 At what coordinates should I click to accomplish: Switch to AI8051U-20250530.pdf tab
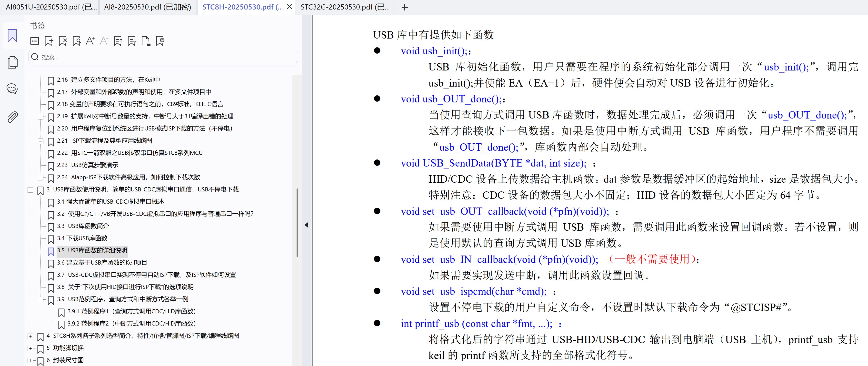50,7
